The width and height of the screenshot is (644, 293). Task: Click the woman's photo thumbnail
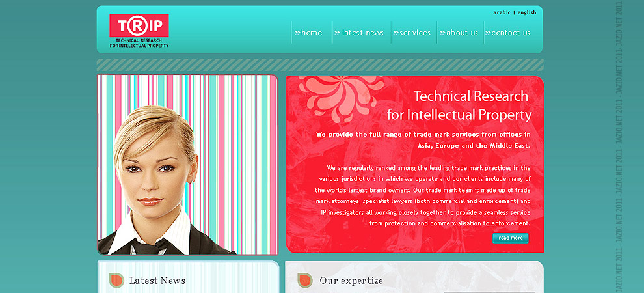(188, 164)
